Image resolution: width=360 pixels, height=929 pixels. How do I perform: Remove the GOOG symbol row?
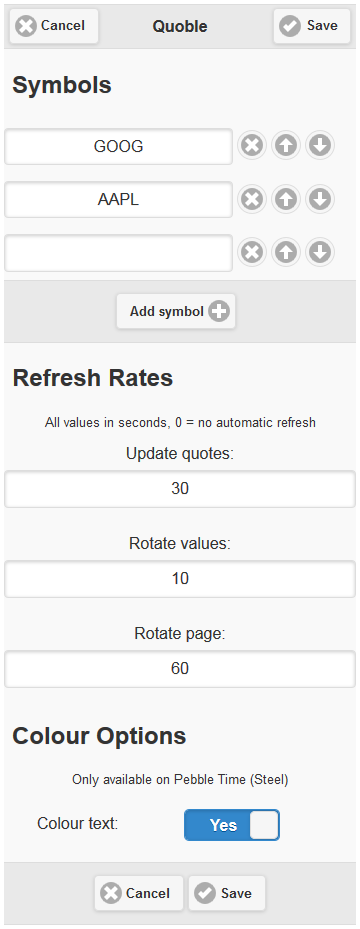point(252,145)
